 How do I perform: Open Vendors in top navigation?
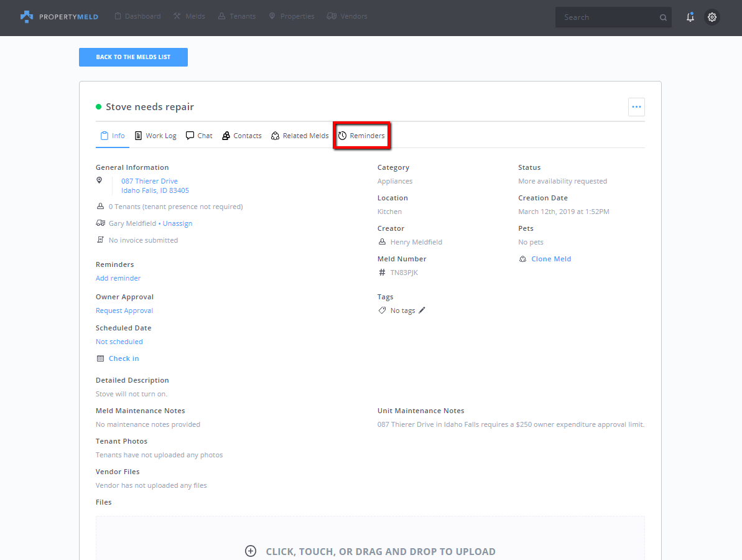(347, 16)
